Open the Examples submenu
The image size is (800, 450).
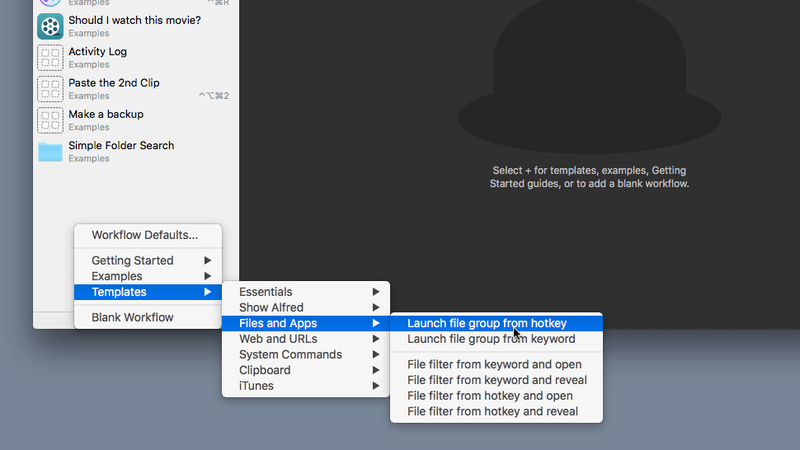[148, 276]
